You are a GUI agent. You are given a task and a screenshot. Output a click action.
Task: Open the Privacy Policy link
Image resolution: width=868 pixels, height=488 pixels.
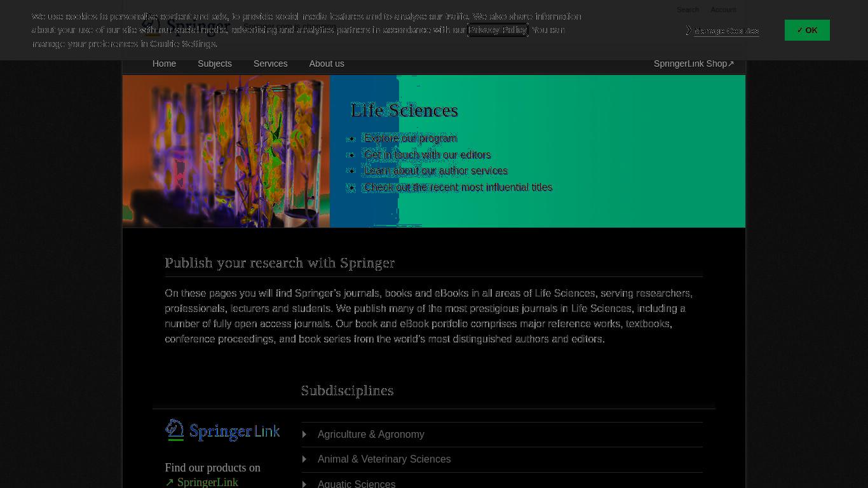(498, 30)
